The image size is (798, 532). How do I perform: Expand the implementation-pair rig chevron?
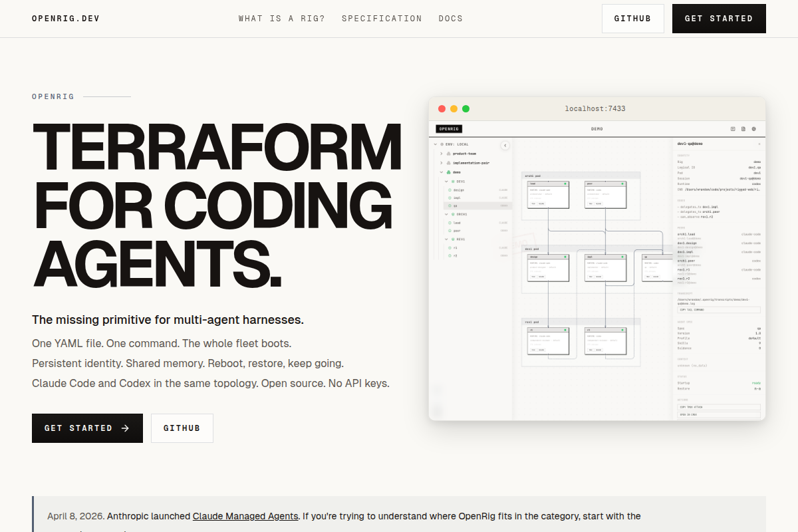tap(441, 163)
